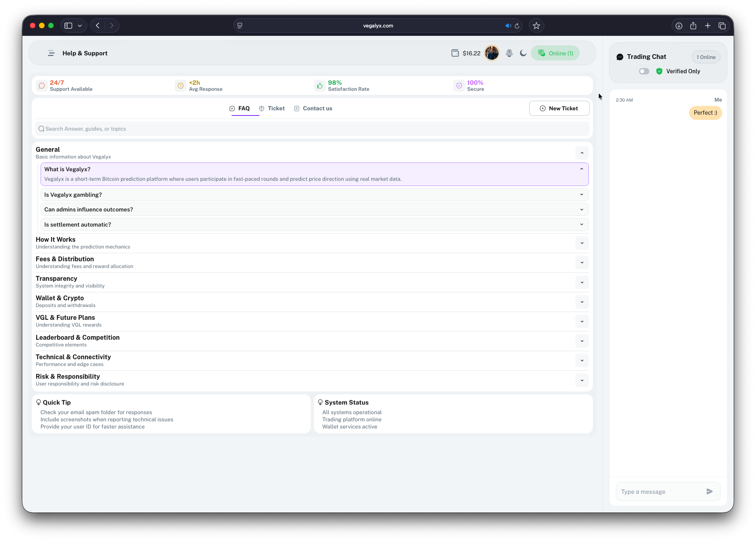Go forward in browser history

click(x=112, y=25)
